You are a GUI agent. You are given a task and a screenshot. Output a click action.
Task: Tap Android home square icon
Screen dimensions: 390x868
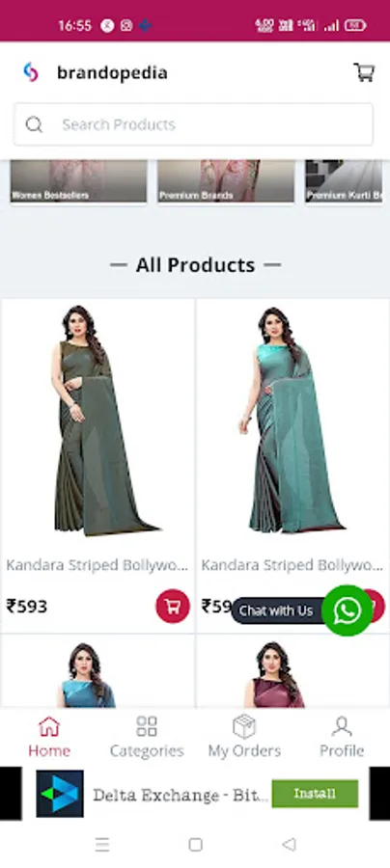click(195, 844)
